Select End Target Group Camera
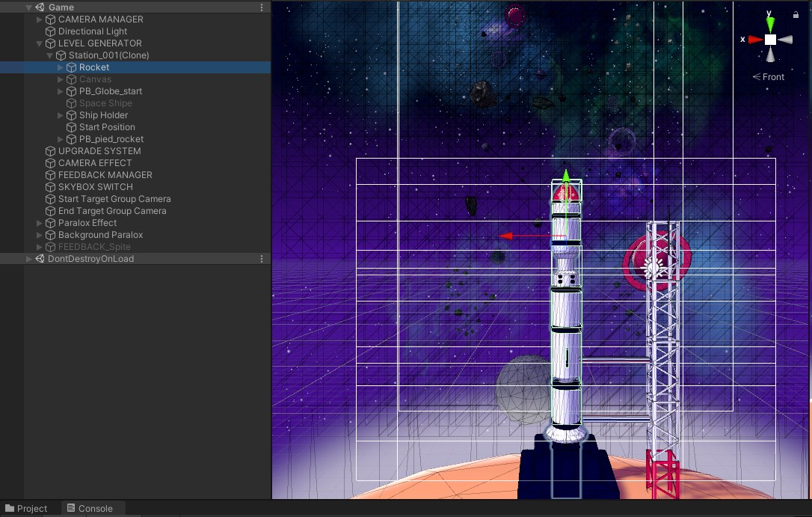812x517 pixels. [x=112, y=211]
